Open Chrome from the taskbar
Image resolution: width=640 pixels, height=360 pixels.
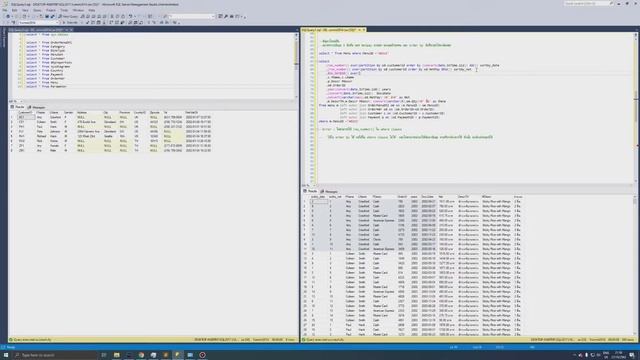point(141,355)
